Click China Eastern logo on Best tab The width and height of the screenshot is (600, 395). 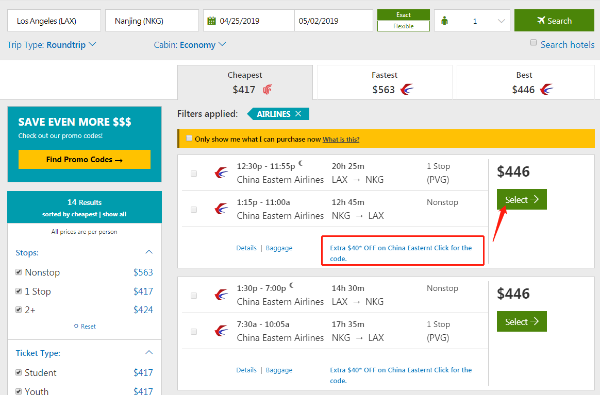(546, 90)
